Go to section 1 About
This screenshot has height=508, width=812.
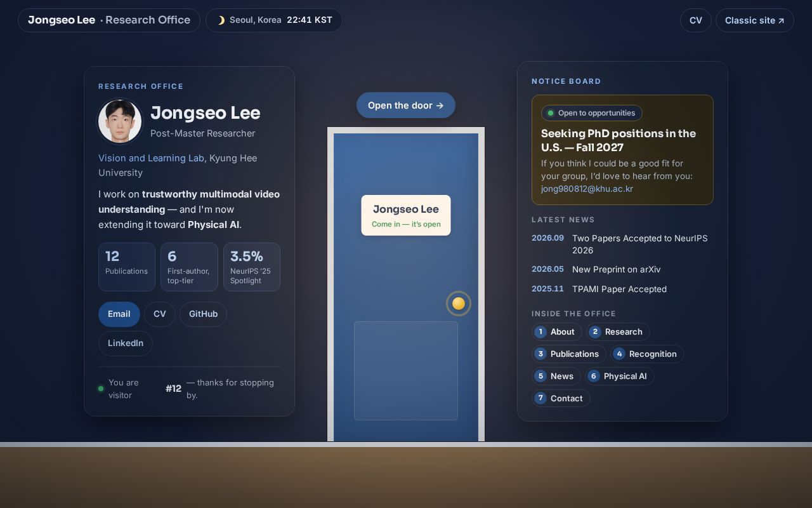(557, 332)
